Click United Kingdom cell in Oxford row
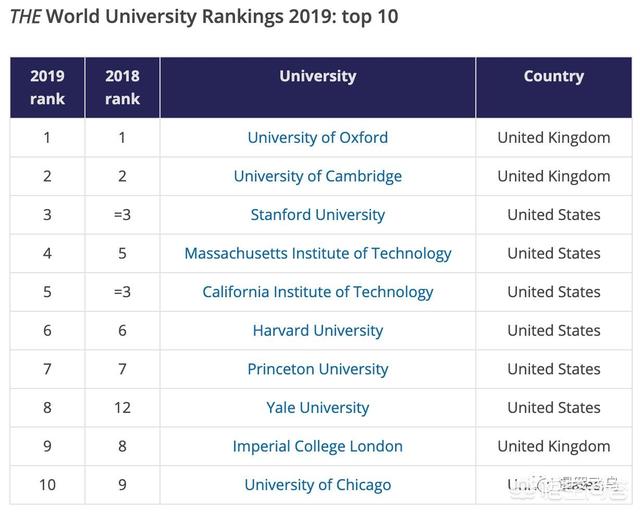Image resolution: width=640 pixels, height=512 pixels. pos(553,138)
